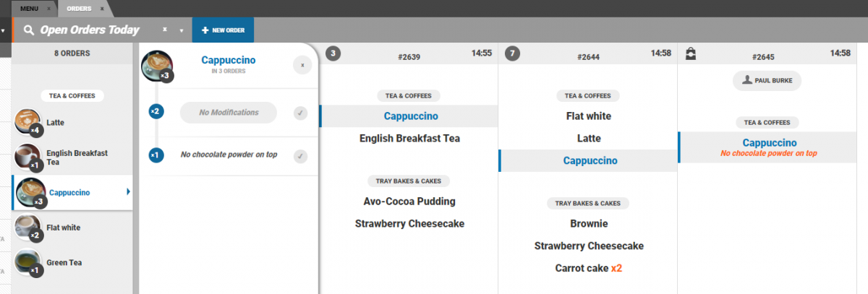Switch to the MENU tab
Viewport: 868px width, 294px height.
point(29,9)
